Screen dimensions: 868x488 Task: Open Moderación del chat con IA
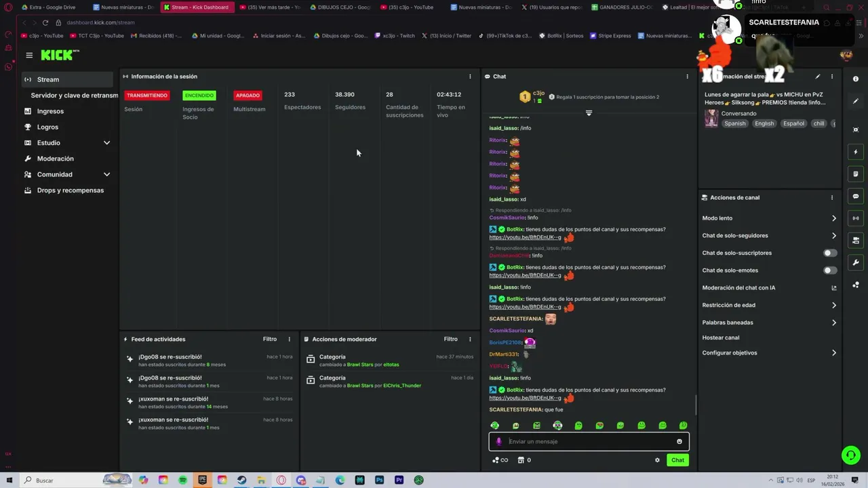770,288
